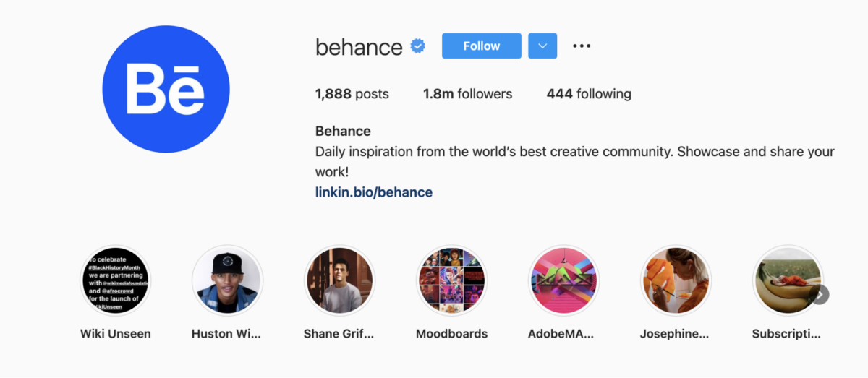The image size is (868, 378).
Task: Follow the behance account
Action: (481, 46)
